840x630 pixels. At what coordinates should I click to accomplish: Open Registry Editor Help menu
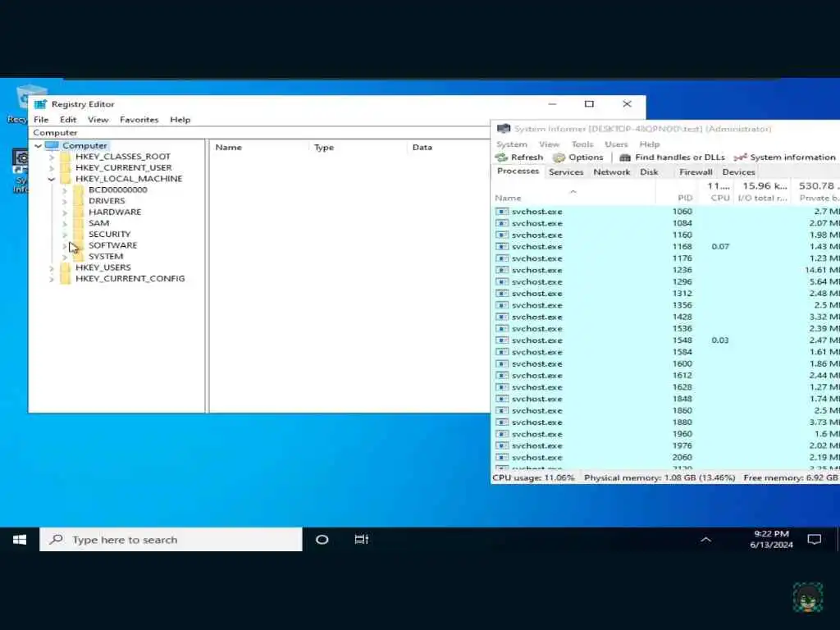click(x=180, y=120)
